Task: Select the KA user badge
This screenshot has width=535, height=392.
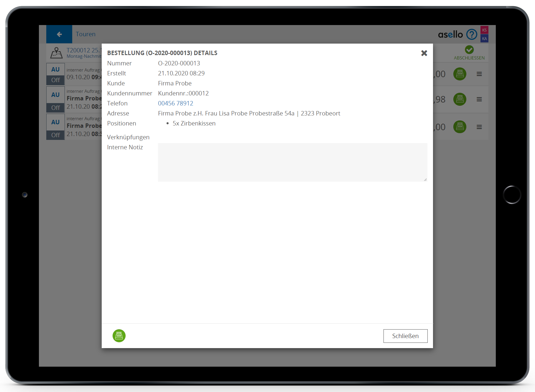Action: pos(484,39)
